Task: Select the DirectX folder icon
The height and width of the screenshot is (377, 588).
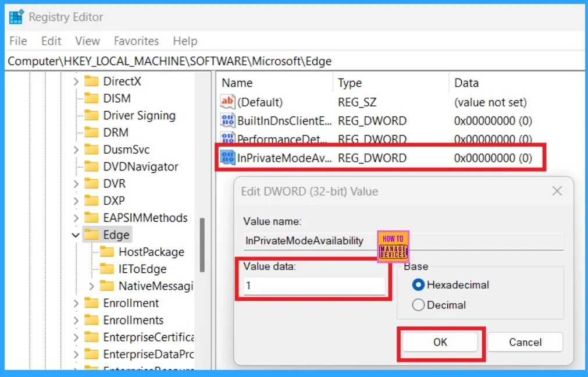Action: (x=91, y=81)
